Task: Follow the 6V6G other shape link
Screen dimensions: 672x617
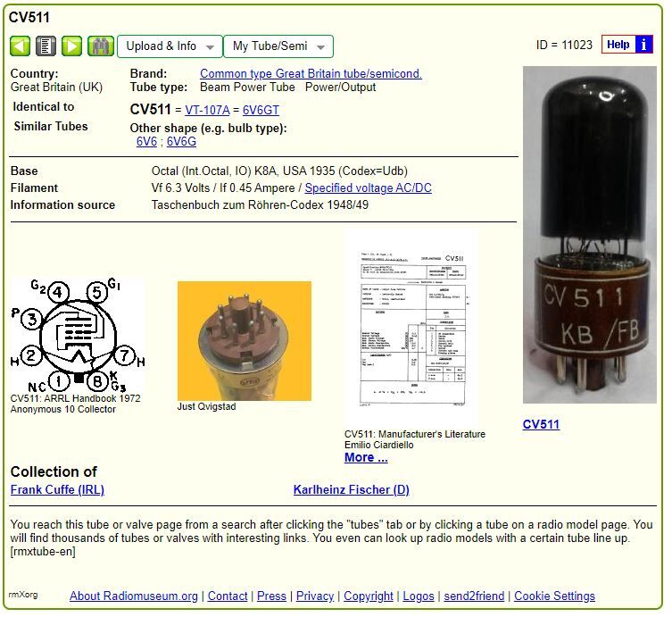Action: click(181, 141)
